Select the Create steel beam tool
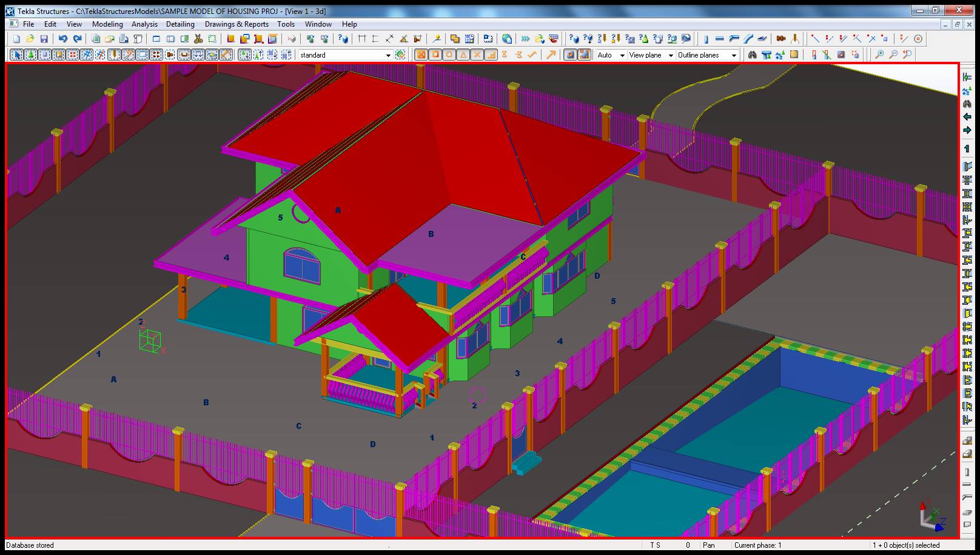 point(720,39)
